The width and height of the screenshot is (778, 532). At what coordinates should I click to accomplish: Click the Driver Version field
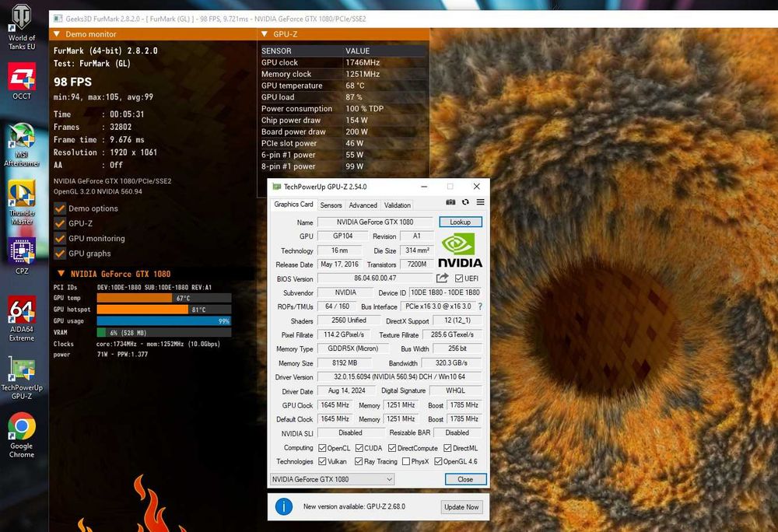click(399, 376)
